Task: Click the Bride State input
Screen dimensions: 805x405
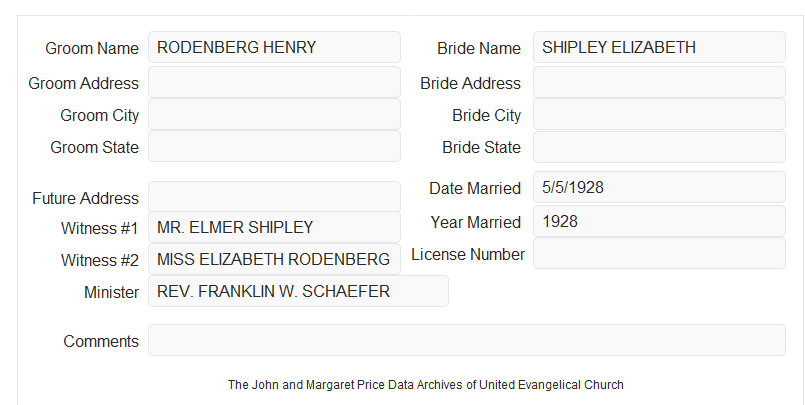Action: pos(659,147)
